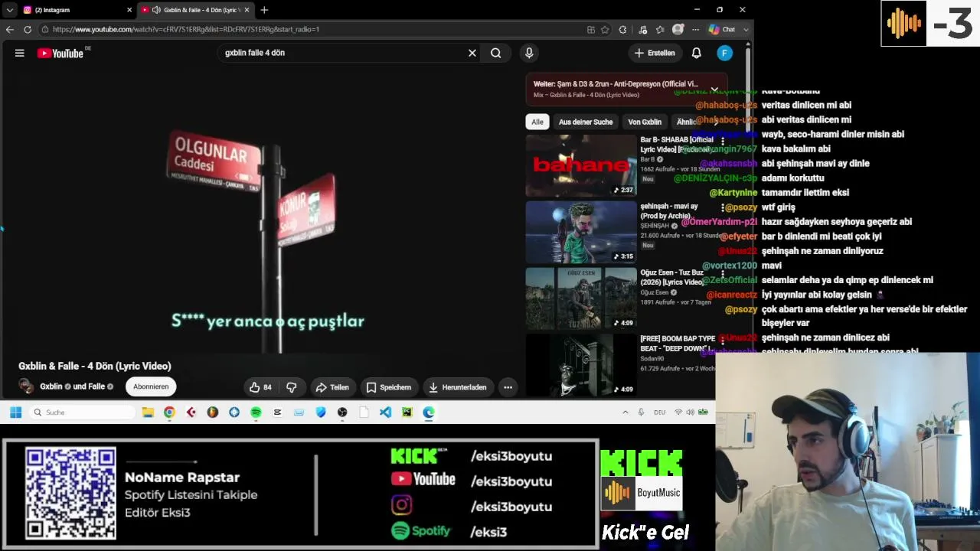980x551 pixels.
Task: Open Spotify from the taskbar
Action: point(256,412)
